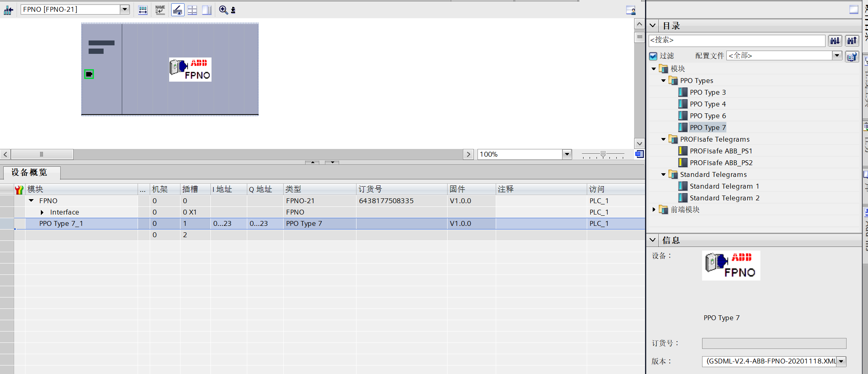Screen dimensions: 868x374
Task: Click the PROFIsafe ABB_PS2 yellow module icon
Action: [x=683, y=163]
